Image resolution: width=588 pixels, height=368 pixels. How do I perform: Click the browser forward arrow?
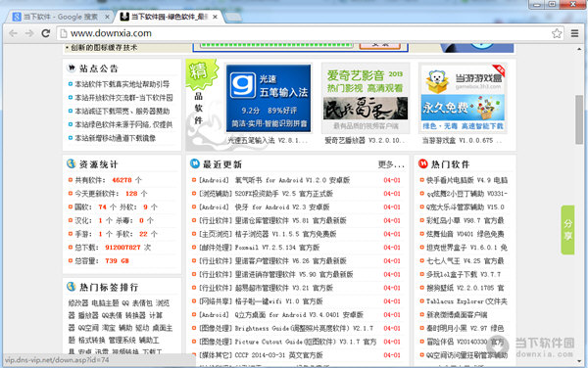tap(29, 33)
